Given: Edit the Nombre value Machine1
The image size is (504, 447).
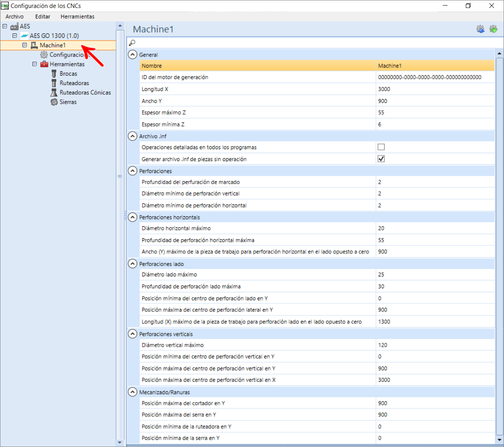Looking at the screenshot, I should tap(435, 66).
